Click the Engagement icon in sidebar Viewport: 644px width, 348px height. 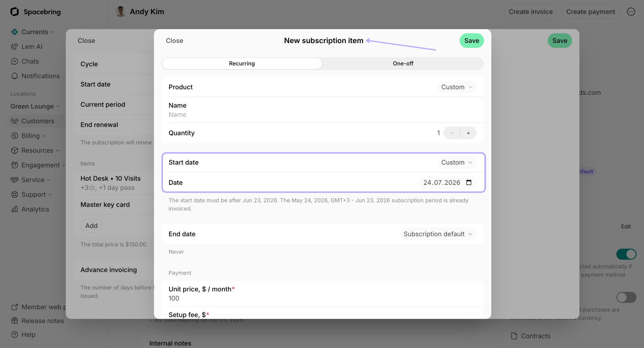pos(14,165)
